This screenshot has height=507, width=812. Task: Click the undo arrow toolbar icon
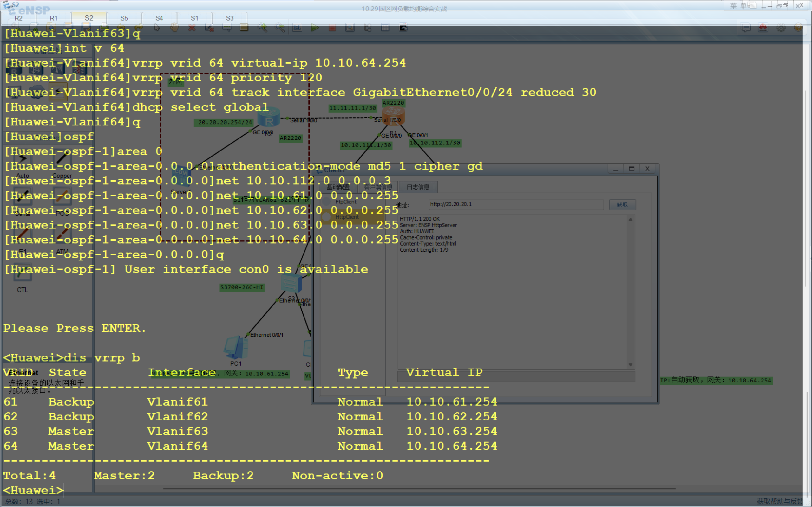click(x=121, y=28)
